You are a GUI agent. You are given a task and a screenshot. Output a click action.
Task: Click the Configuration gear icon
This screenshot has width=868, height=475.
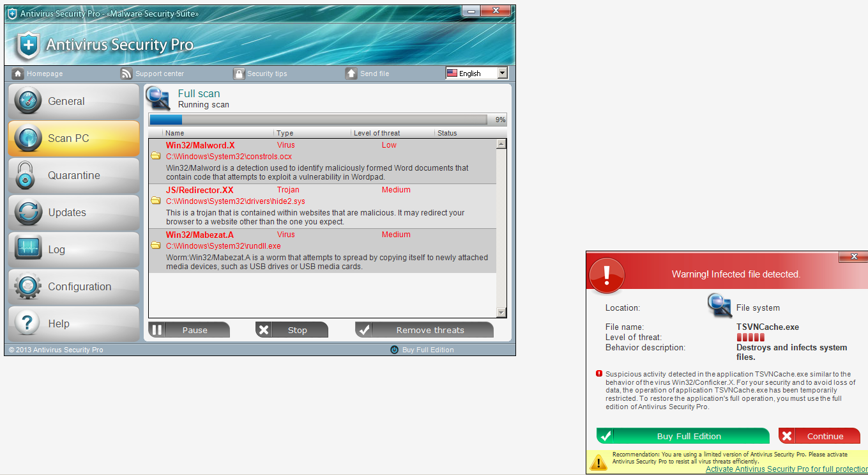point(27,286)
